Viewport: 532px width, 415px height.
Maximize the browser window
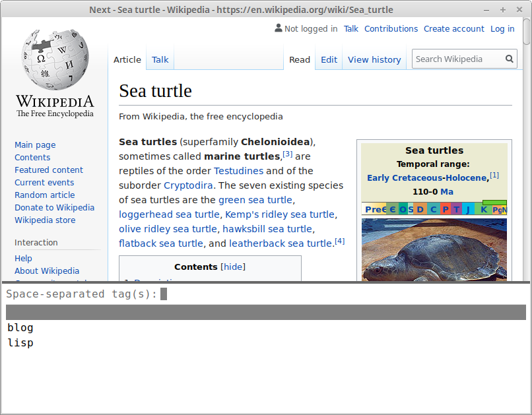503,10
